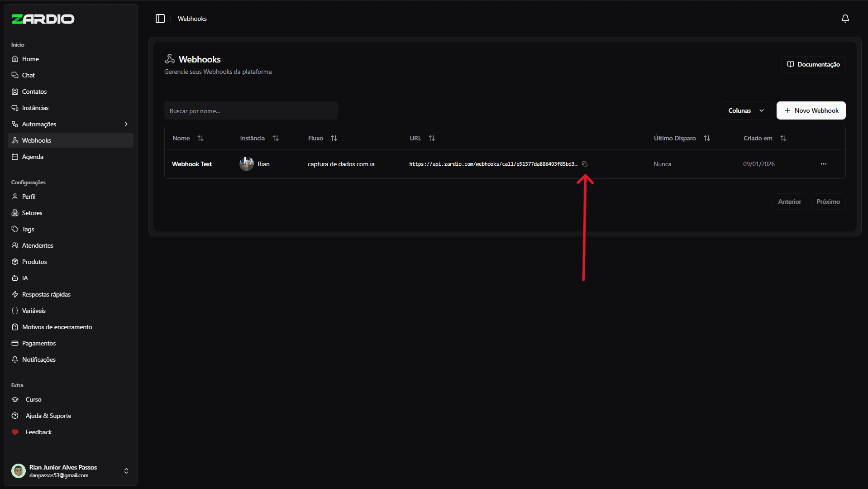The image size is (868, 489).
Task: Open the Documentação page
Action: tap(813, 64)
